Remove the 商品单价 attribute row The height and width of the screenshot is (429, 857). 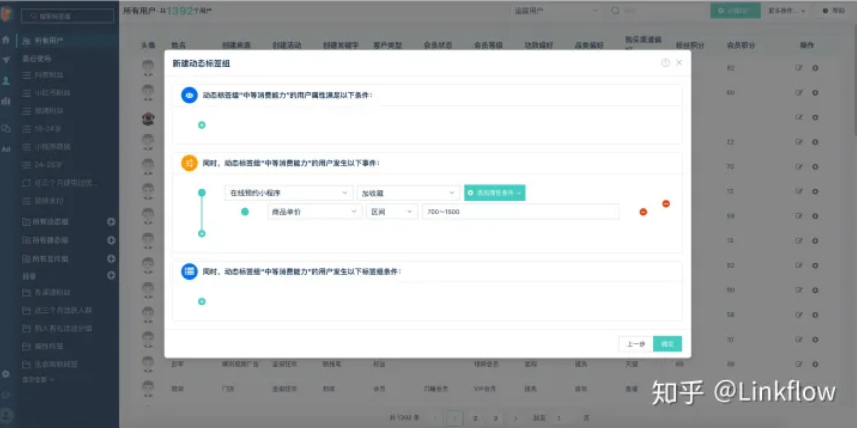pos(643,212)
